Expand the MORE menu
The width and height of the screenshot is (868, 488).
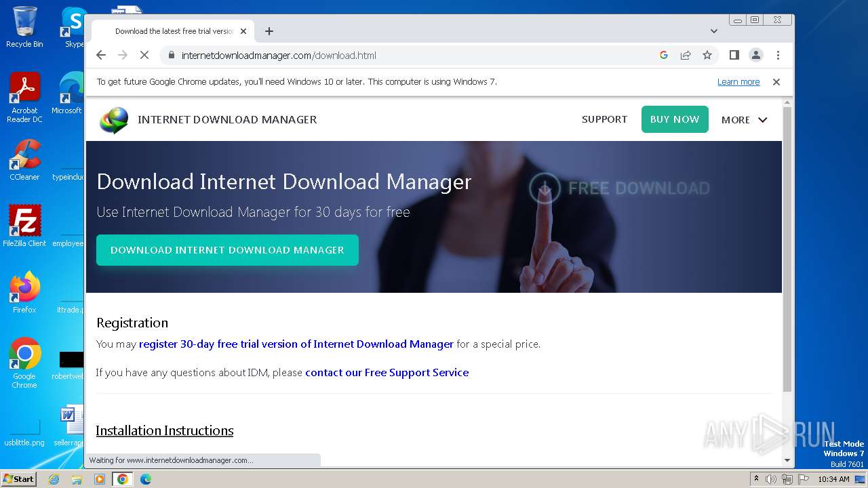[x=744, y=120]
